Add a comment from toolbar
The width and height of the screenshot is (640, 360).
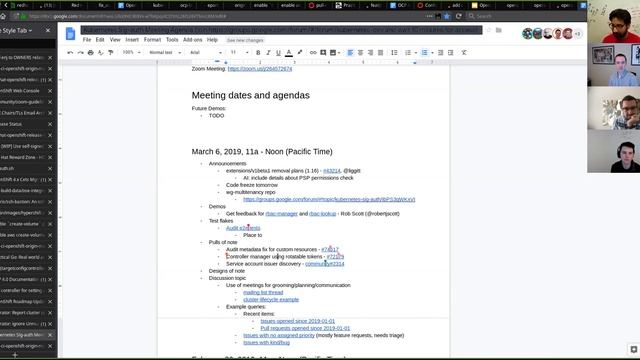pos(323,53)
